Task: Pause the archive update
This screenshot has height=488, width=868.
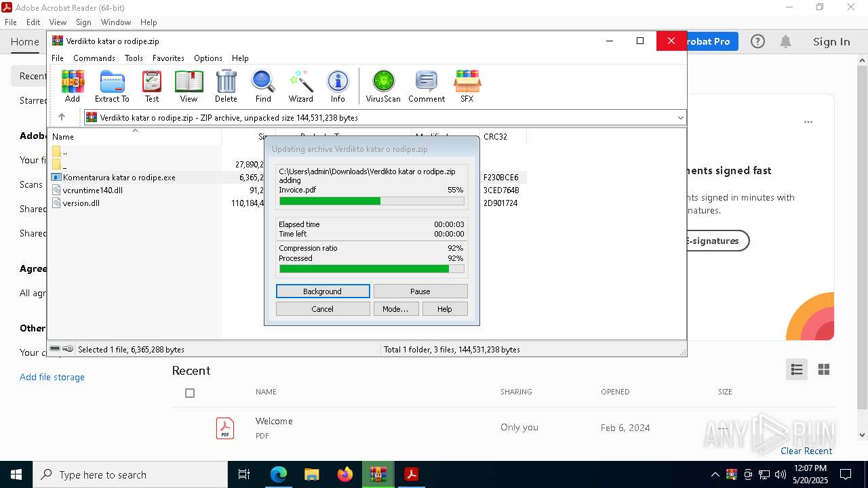Action: click(420, 291)
